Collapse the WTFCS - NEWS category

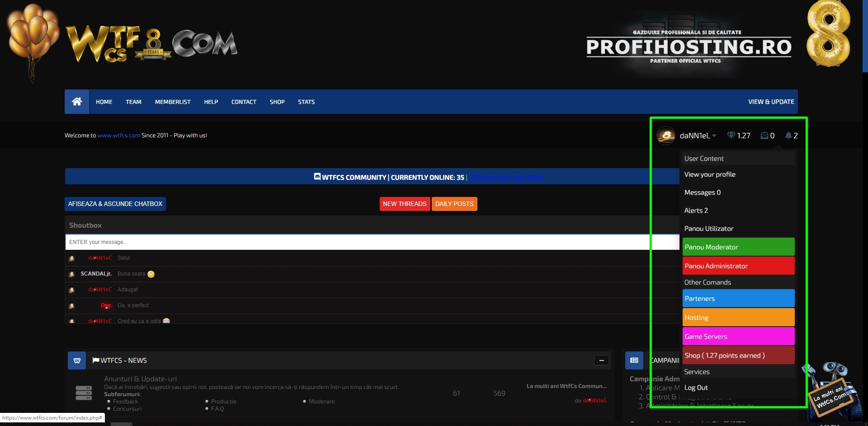tap(601, 360)
